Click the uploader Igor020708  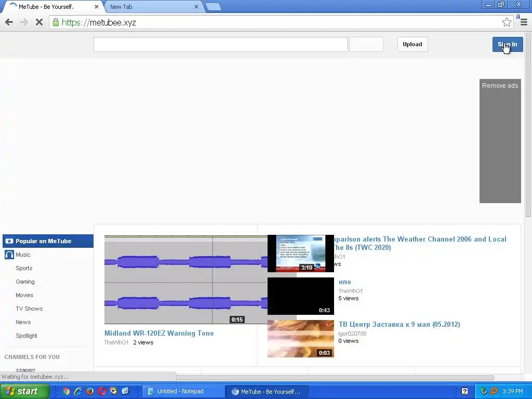point(353,334)
